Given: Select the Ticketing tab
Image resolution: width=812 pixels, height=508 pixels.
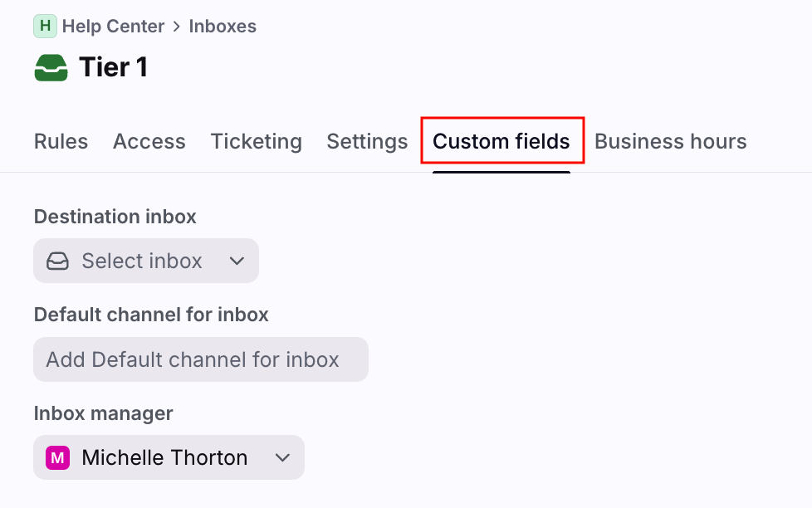Looking at the screenshot, I should click(x=256, y=142).
